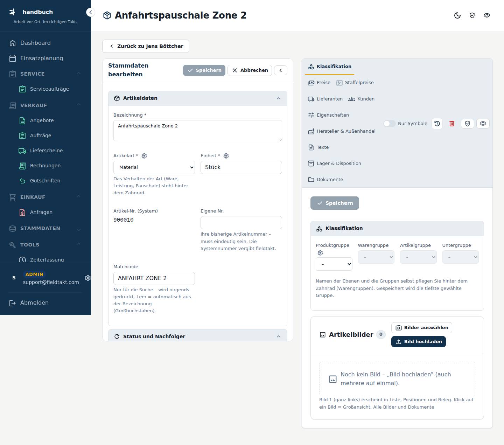Toggle the Nur Symbole switch
Image resolution: width=504 pixels, height=445 pixels.
tap(389, 124)
